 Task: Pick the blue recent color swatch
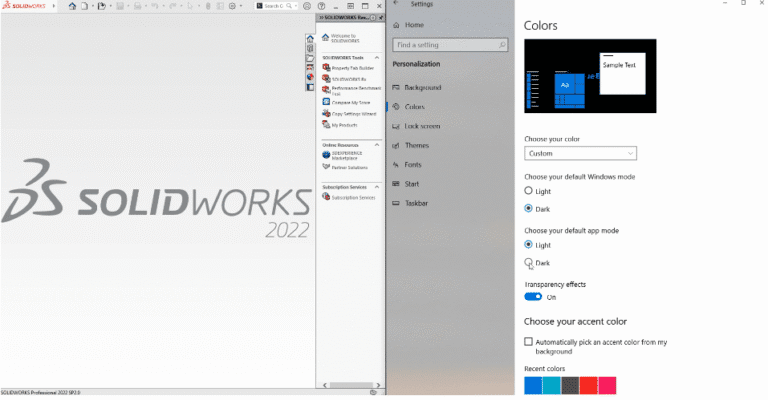[533, 385]
